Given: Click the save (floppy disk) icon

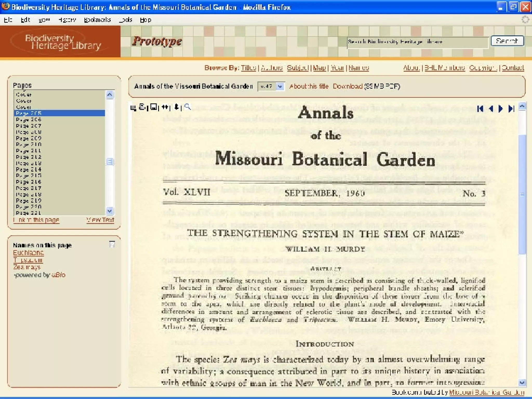Looking at the screenshot, I should pyautogui.click(x=154, y=107).
